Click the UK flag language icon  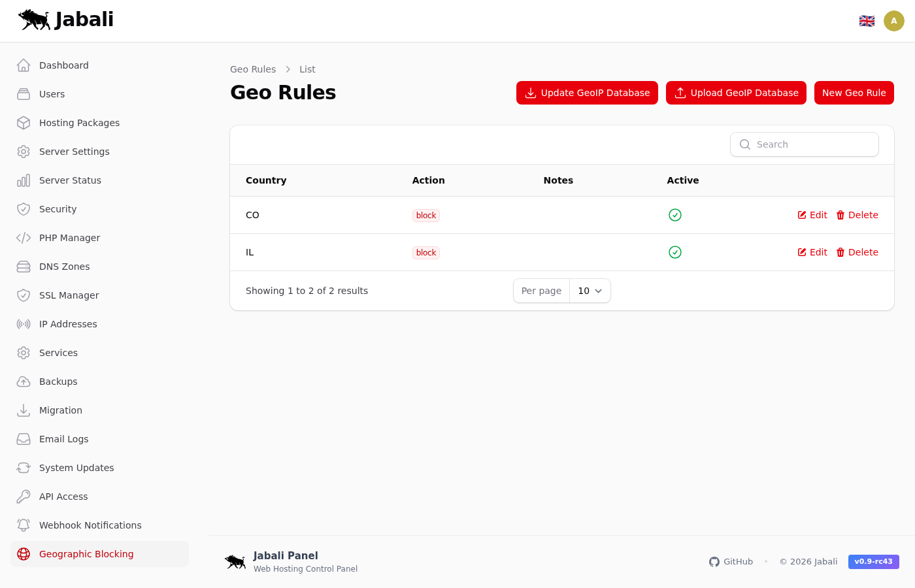(x=867, y=21)
